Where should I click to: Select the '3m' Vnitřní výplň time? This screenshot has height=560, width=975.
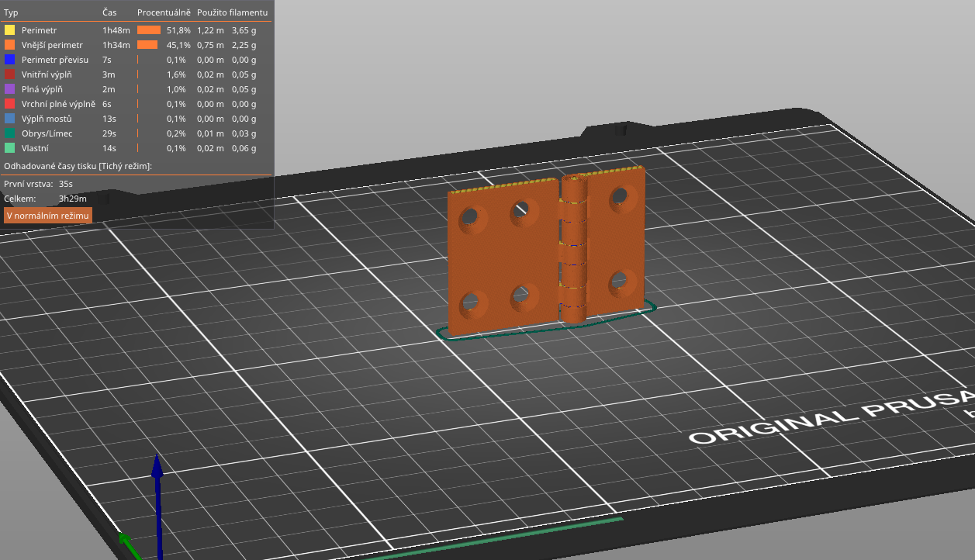[109, 74]
